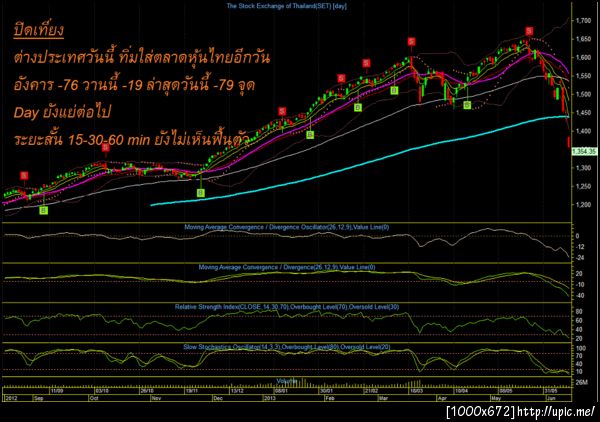Click the 11/09 date label

pyautogui.click(x=57, y=391)
